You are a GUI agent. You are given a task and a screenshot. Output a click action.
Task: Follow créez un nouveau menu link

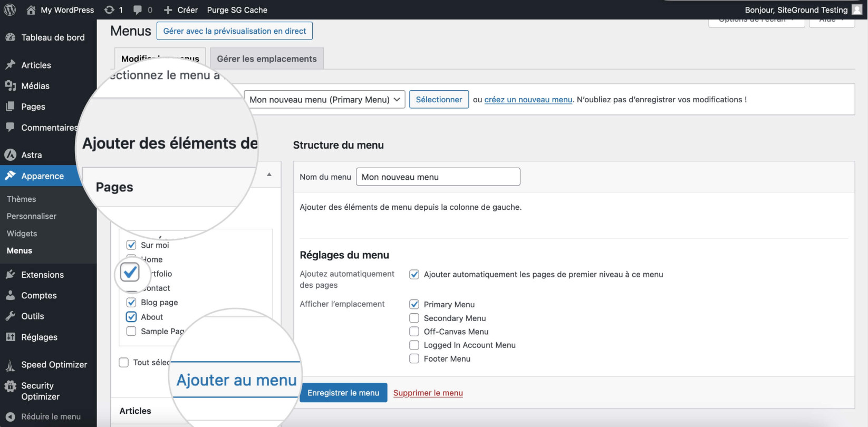(x=528, y=99)
